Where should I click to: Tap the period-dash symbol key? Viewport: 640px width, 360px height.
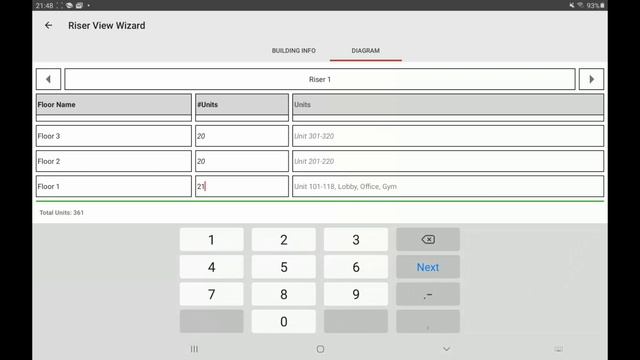point(428,294)
